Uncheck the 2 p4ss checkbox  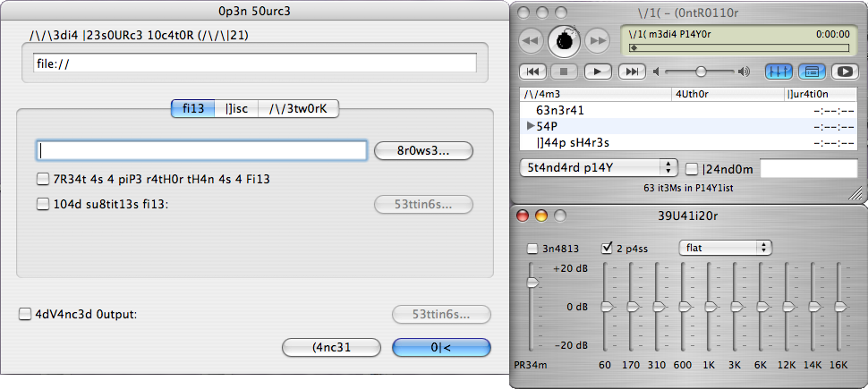[608, 248]
